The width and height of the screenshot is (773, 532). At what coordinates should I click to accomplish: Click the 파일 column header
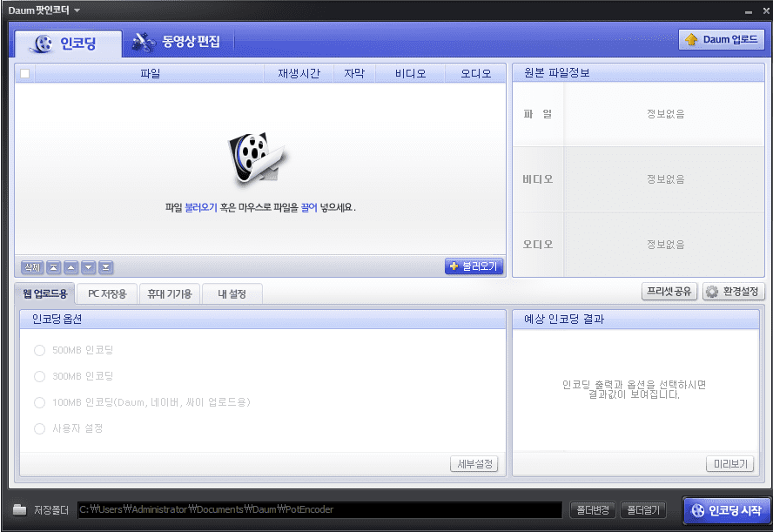click(150, 73)
